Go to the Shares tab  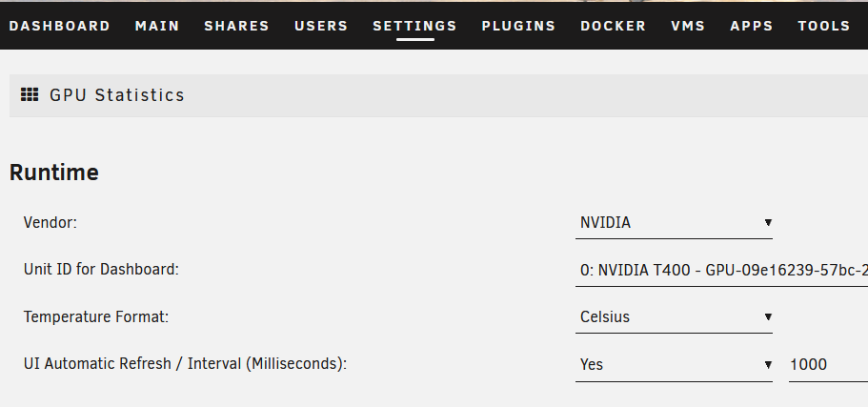(236, 26)
